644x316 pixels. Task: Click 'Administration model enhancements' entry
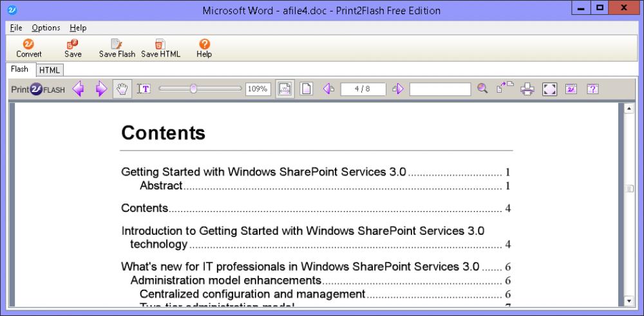[x=320, y=281]
